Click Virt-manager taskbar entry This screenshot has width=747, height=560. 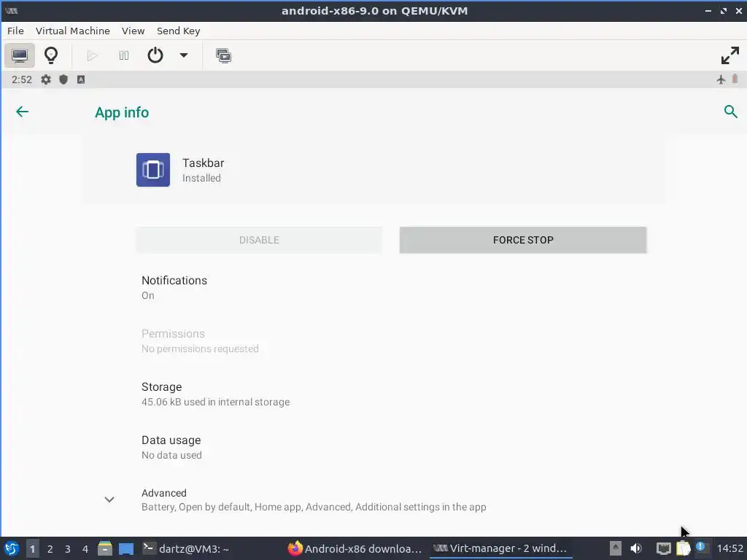500,548
